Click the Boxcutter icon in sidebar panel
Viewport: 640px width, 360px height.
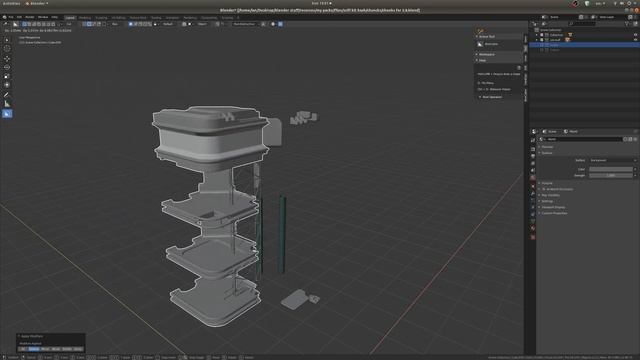(x=480, y=44)
